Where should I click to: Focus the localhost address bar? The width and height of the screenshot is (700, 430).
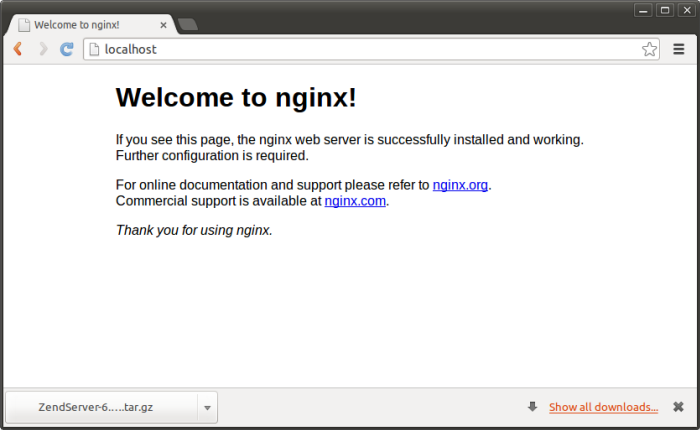(371, 49)
